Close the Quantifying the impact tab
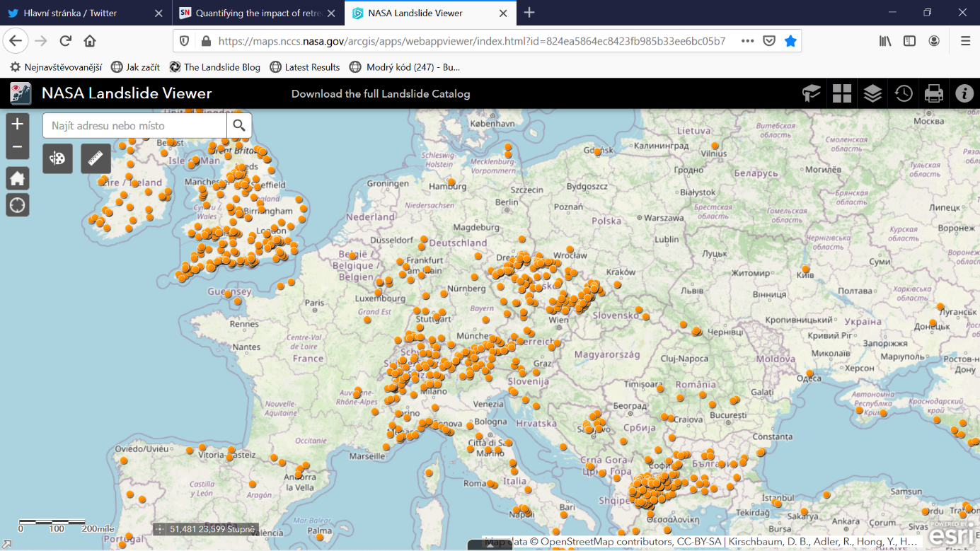980x551 pixels. pos(331,13)
